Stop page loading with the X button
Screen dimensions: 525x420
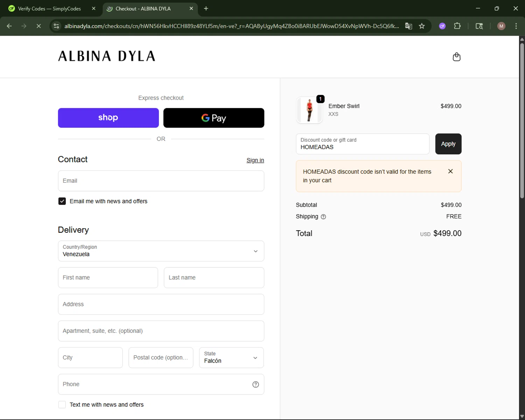coord(38,26)
